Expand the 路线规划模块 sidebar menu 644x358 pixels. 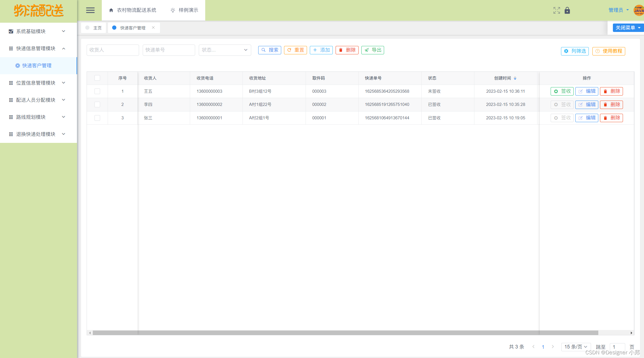tap(38, 117)
